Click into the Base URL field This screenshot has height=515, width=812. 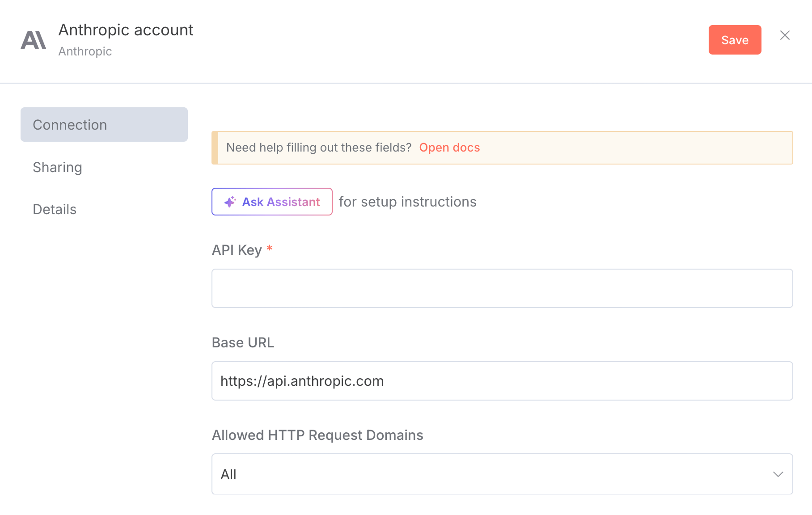(x=502, y=381)
